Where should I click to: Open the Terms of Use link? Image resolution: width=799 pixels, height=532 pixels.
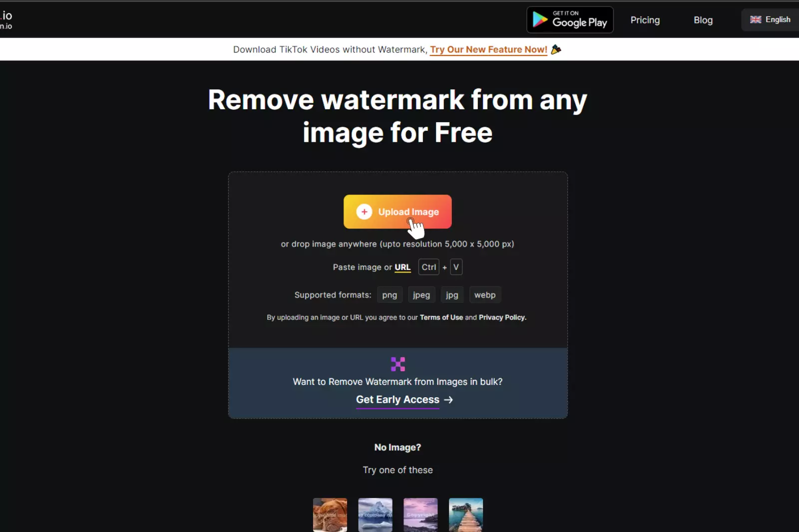pyautogui.click(x=441, y=317)
